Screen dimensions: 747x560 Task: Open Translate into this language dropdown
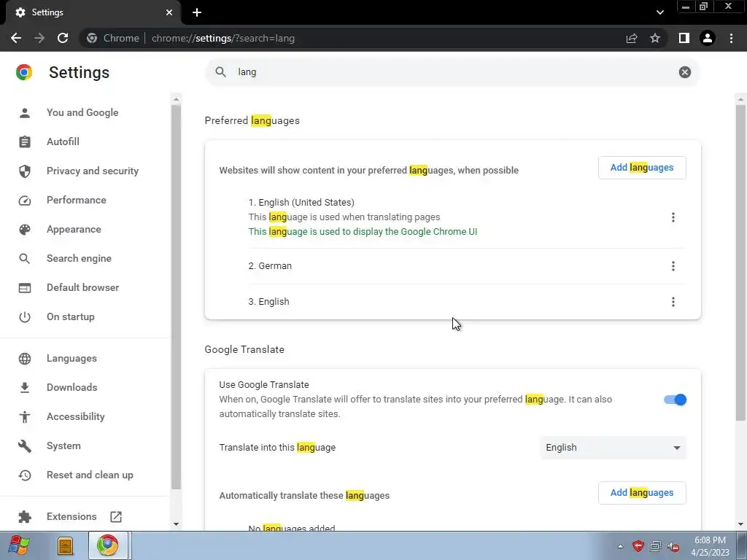click(613, 448)
